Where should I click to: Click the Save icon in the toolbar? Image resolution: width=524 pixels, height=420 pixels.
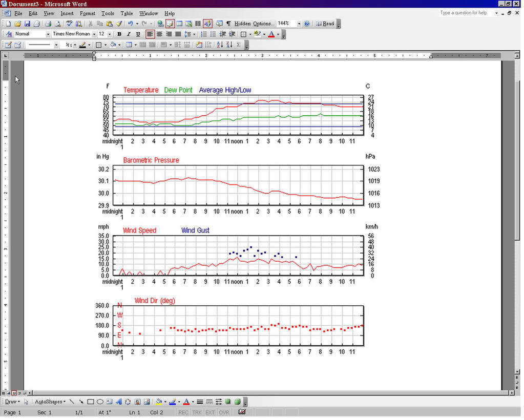[27, 24]
